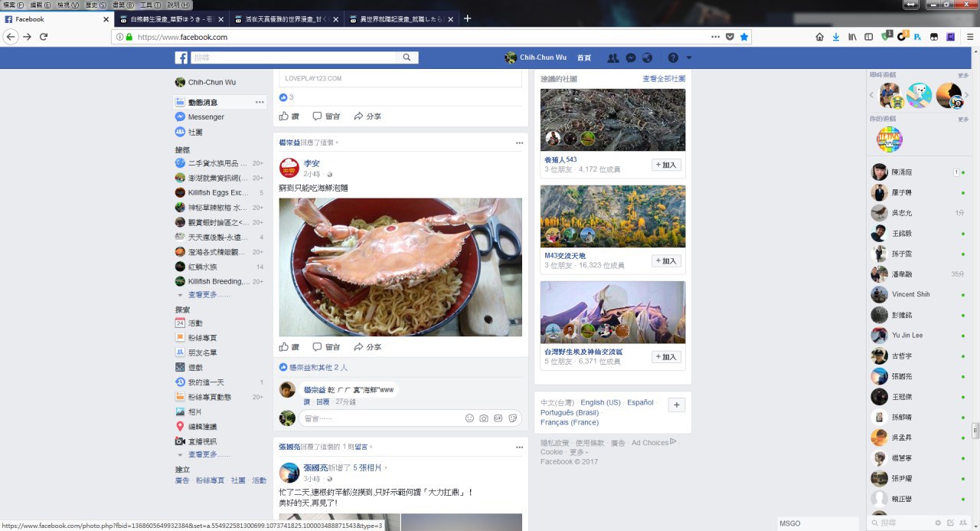Start a new message with the compose icon
The image size is (980, 531).
(x=950, y=523)
